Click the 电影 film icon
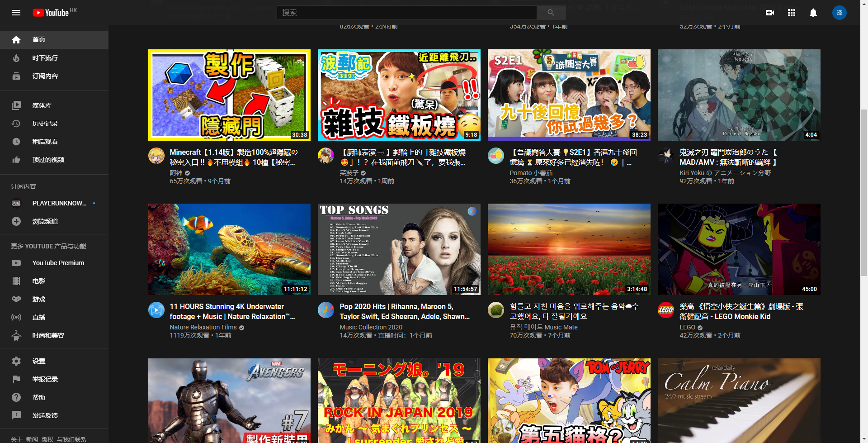 (x=16, y=281)
